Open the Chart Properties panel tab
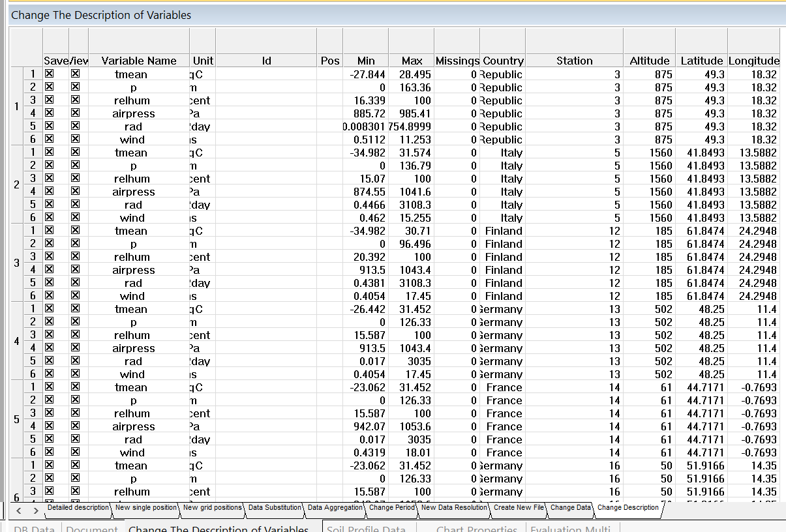This screenshot has width=786, height=532. click(x=476, y=529)
